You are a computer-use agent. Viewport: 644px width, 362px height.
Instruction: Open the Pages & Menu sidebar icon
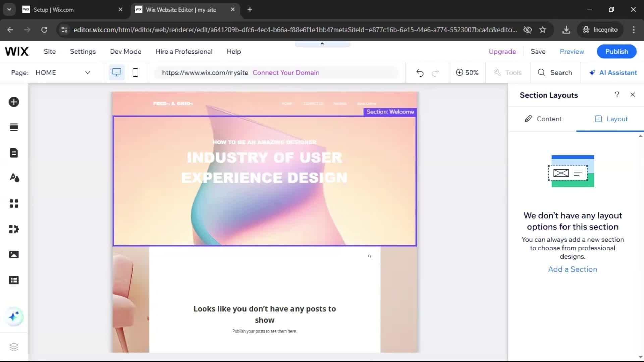coord(14,153)
